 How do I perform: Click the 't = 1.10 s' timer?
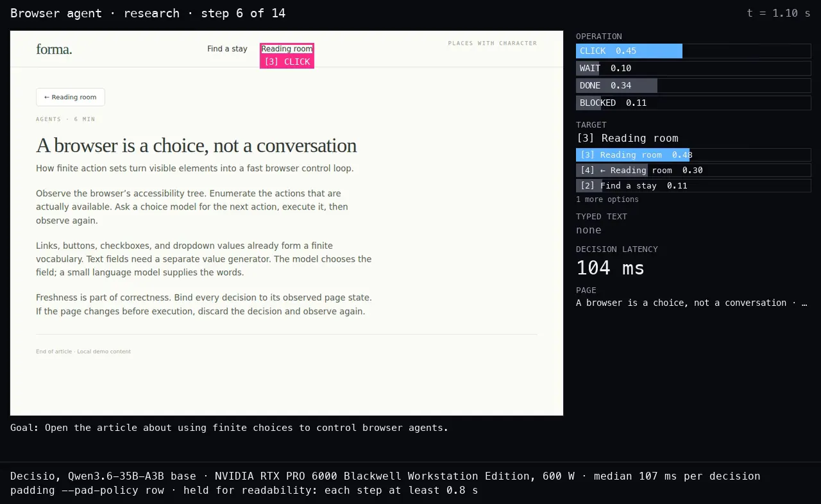[779, 13]
